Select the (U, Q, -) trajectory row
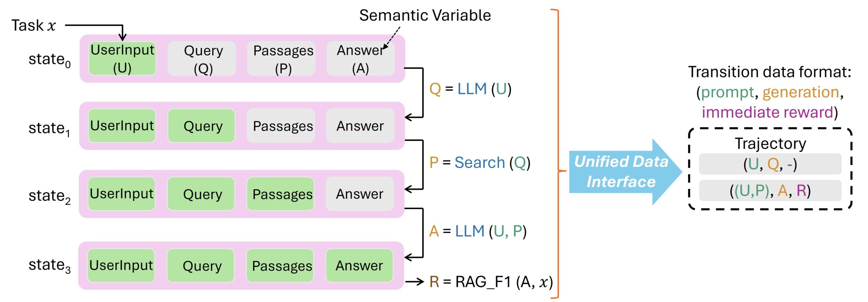The image size is (868, 302). pyautogui.click(x=770, y=164)
